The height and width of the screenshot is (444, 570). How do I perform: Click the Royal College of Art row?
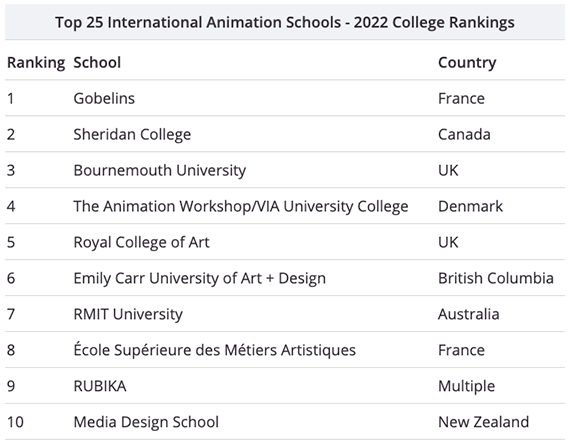[x=285, y=242]
